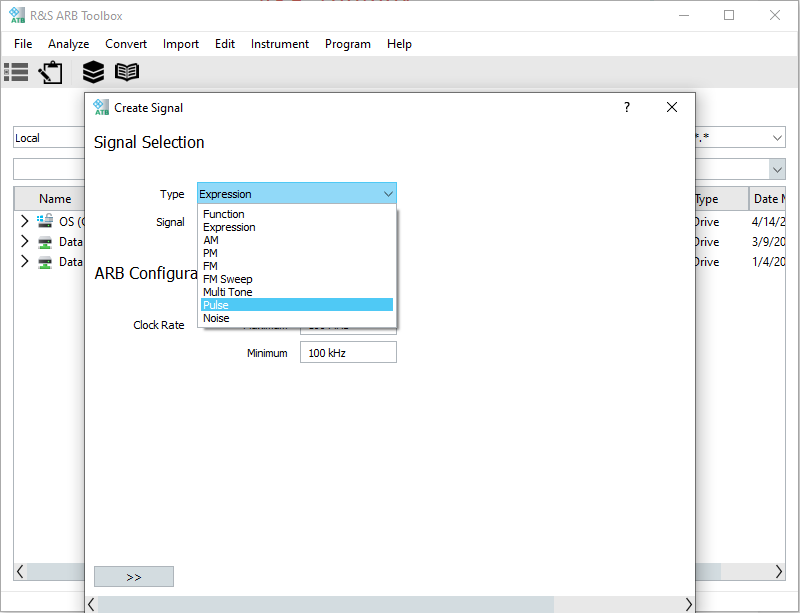This screenshot has width=800, height=613.
Task: Click the R&S ARB Toolbox app icon
Action: point(17,15)
